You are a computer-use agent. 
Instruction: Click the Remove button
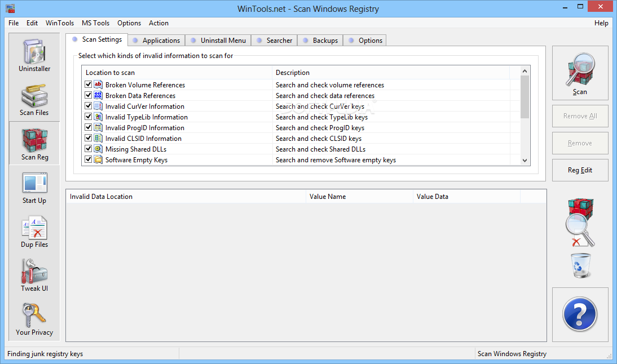580,143
